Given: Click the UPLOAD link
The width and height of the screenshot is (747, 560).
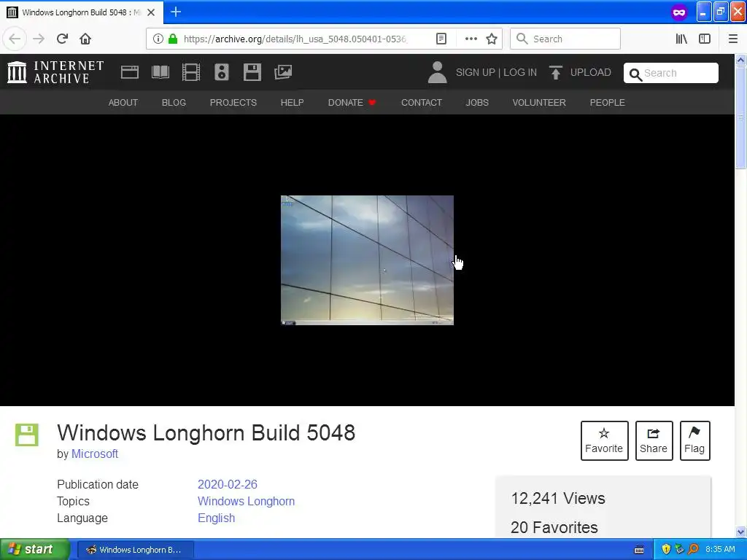Looking at the screenshot, I should 591,72.
